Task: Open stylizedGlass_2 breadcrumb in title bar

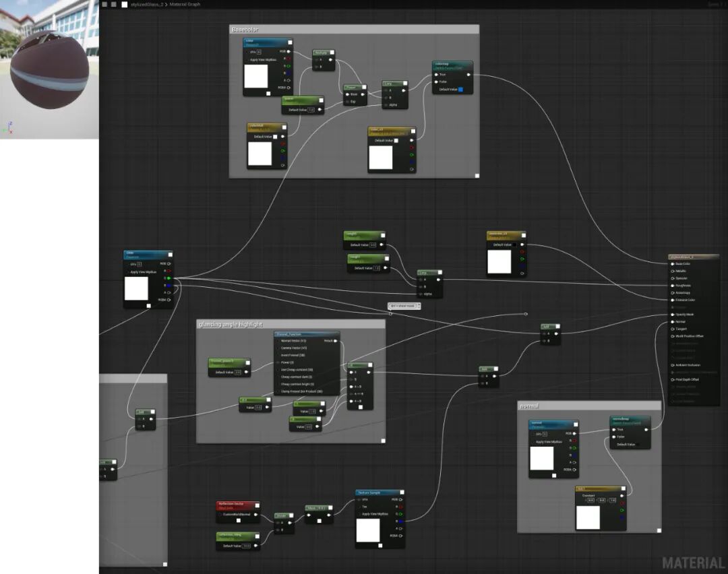Action: 146,4
